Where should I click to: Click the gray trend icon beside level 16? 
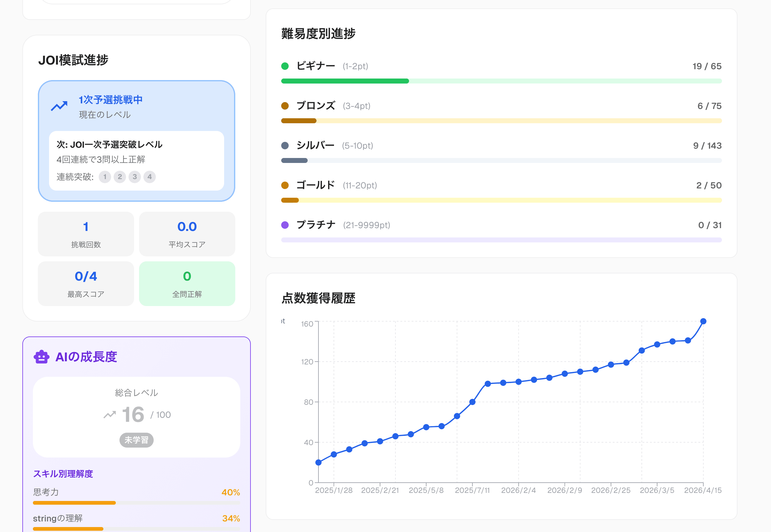click(110, 415)
